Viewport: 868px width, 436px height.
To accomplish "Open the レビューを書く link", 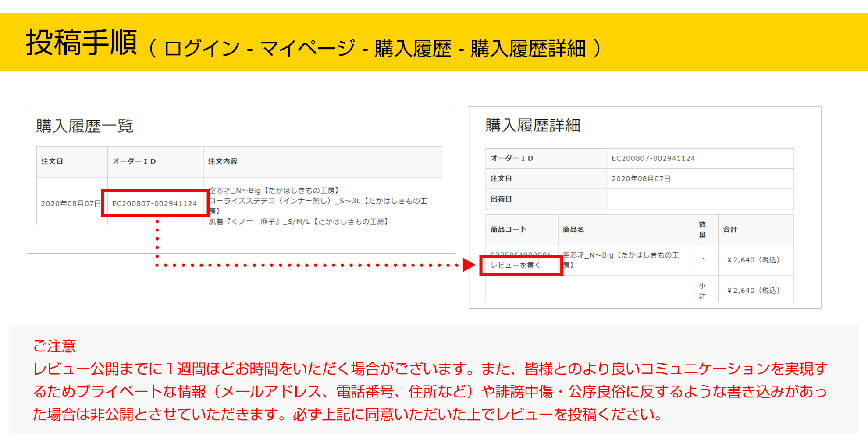I will (516, 265).
